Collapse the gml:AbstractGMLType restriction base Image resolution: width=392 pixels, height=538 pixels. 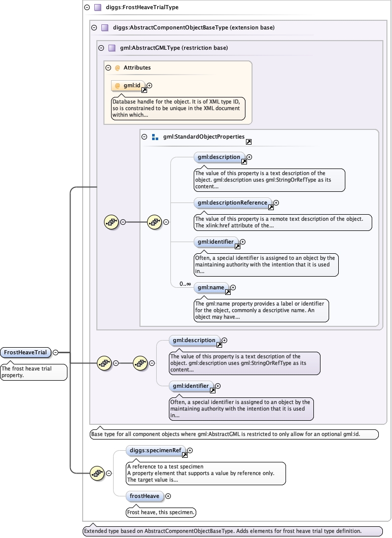(101, 48)
